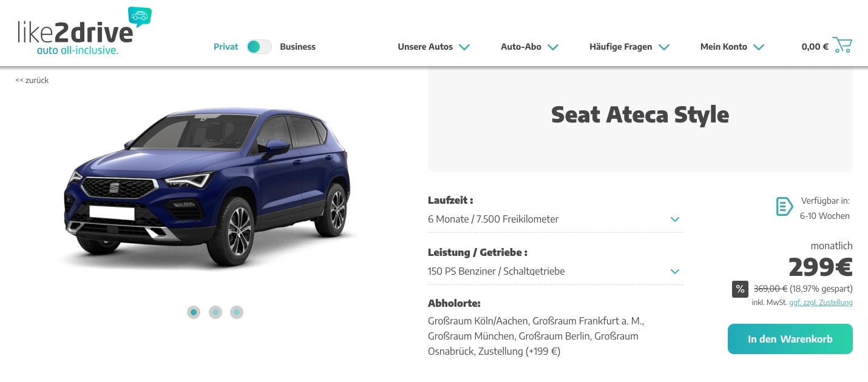
Task: Click chevron beside Unsere Autos
Action: (x=464, y=47)
